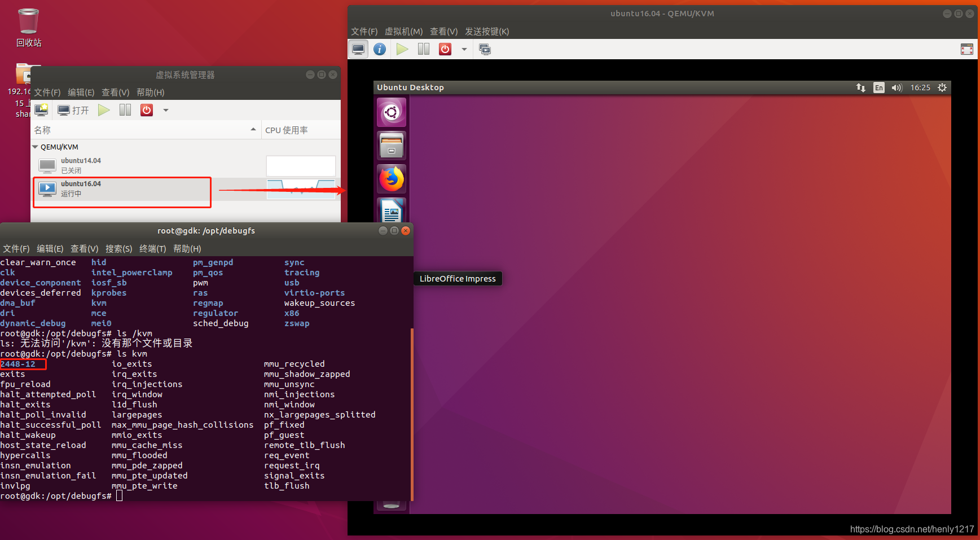Open 文件(F) menu in QEMU/KVM window
Screen dimensions: 980x540
(x=364, y=31)
